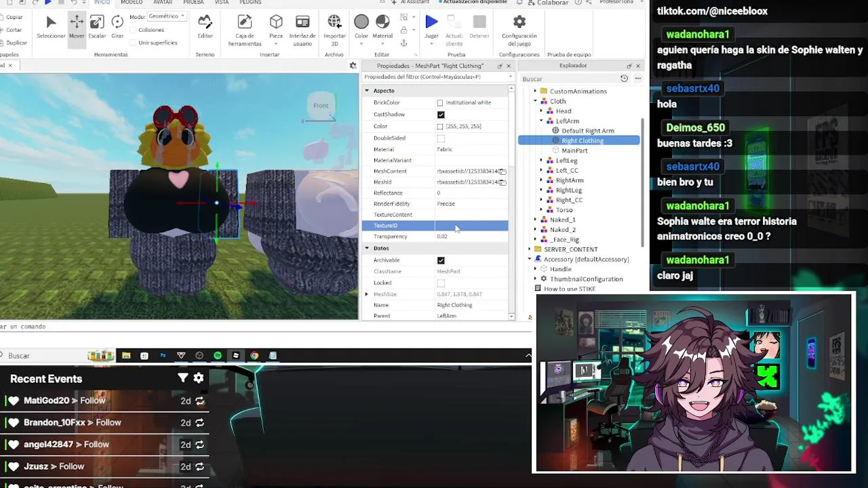This screenshot has height=488, width=868.
Task: Click the Copiar button
Action: (12, 17)
